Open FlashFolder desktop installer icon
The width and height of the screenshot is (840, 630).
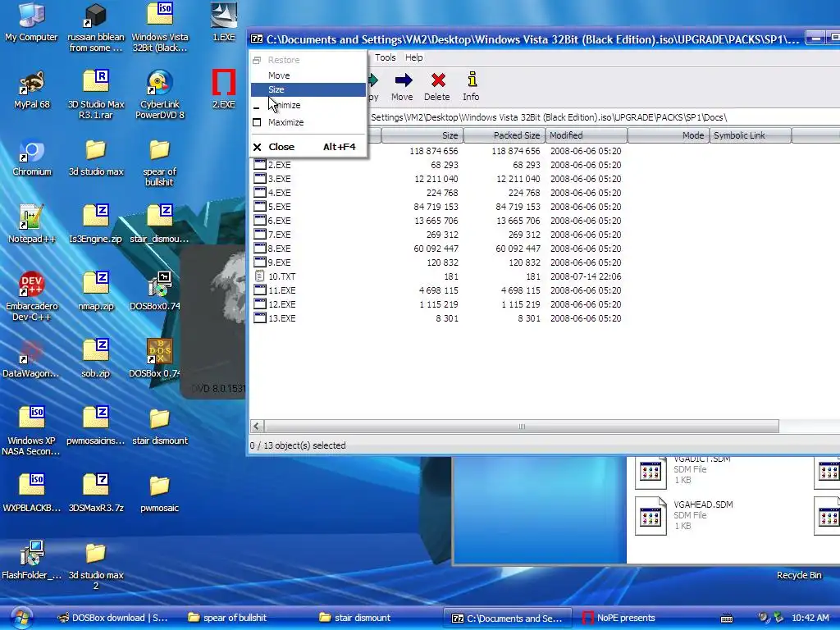32,553
